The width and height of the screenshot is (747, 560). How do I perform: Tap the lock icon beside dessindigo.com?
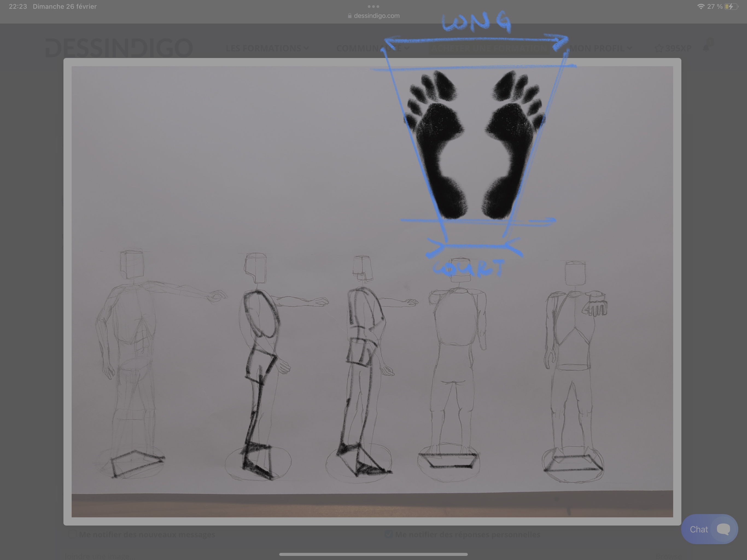[349, 16]
